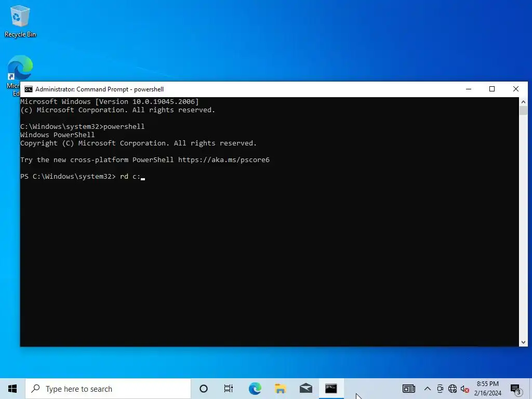Open Task View on the taskbar

(229, 389)
